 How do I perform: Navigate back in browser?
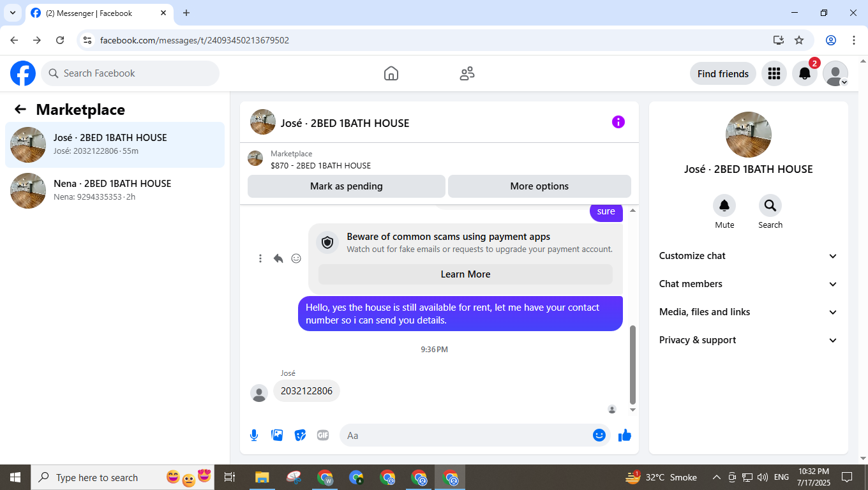(x=14, y=40)
